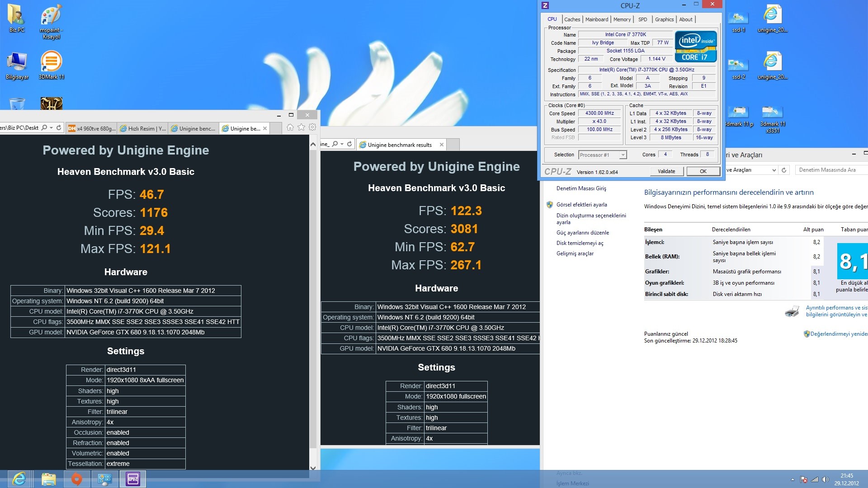868x488 pixels.
Task: Click the network signal icon in tray
Action: pyautogui.click(x=815, y=480)
